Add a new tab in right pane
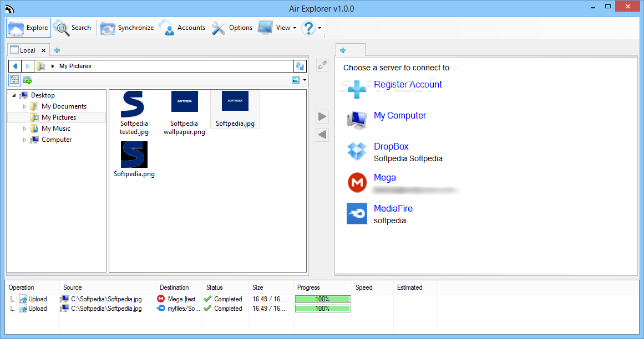The height and width of the screenshot is (339, 644). (343, 50)
